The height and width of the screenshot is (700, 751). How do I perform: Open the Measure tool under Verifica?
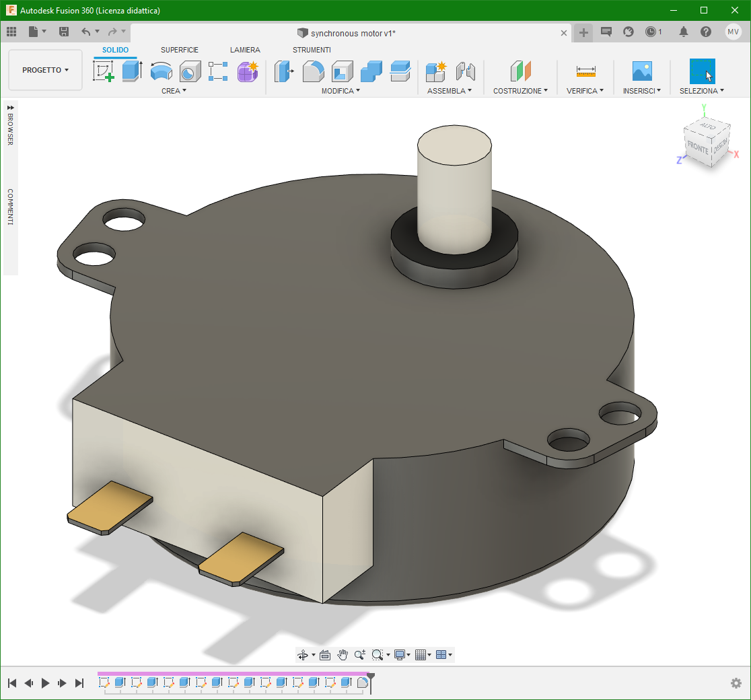pos(584,71)
